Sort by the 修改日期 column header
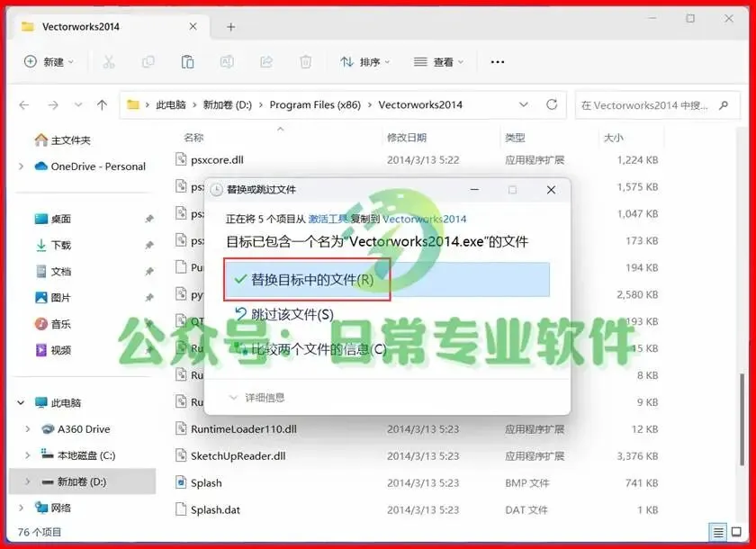 (407, 138)
